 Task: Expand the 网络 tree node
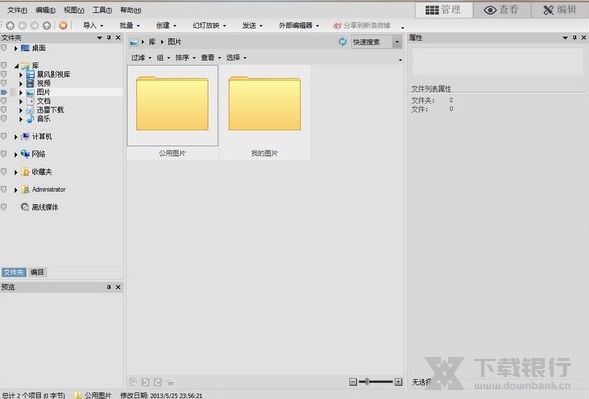[x=16, y=154]
